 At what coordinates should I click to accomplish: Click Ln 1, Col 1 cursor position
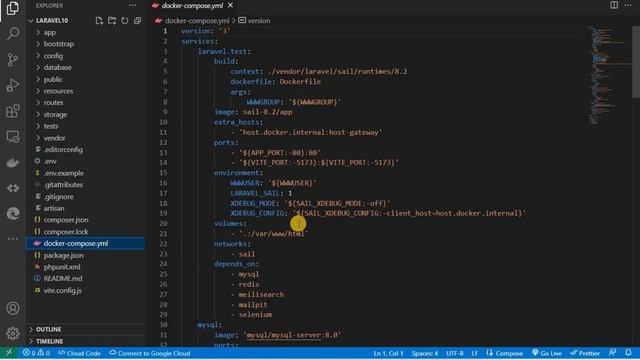(388, 353)
